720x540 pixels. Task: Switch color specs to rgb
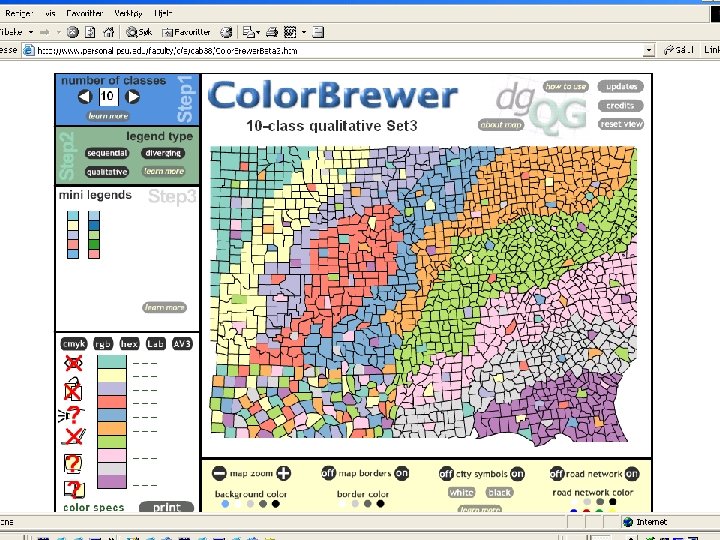(x=103, y=343)
